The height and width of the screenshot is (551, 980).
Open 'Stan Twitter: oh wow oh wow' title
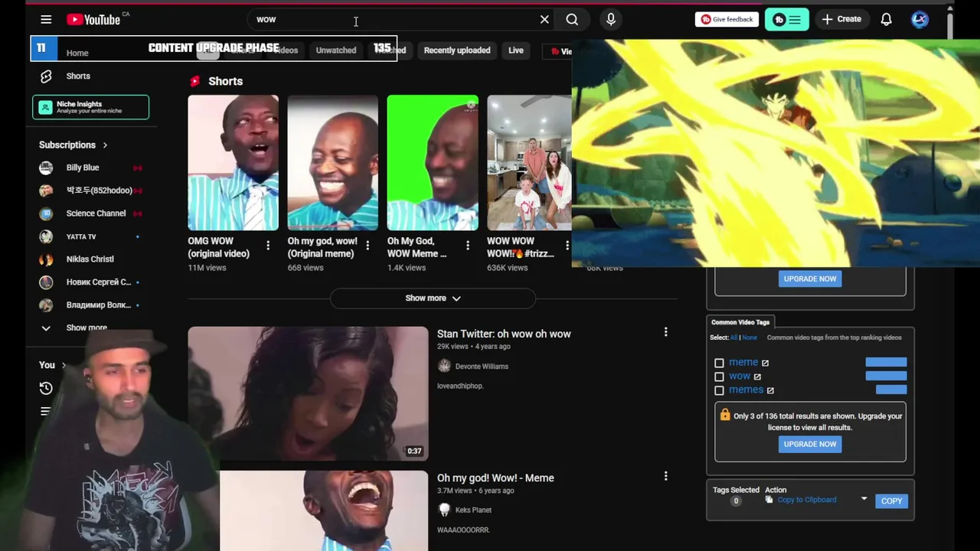coord(504,334)
